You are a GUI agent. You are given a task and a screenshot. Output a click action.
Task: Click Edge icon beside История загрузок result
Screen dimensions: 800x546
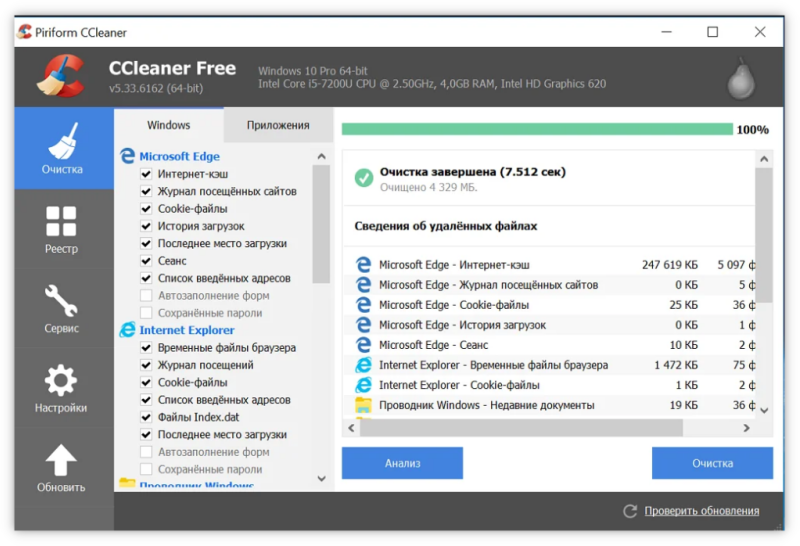click(x=363, y=325)
